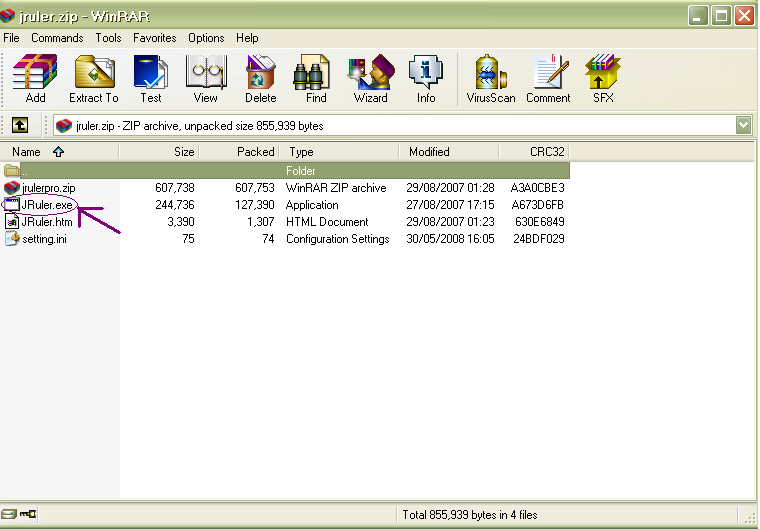This screenshot has width=760, height=529.
Task: Open the Help menu
Action: [247, 38]
